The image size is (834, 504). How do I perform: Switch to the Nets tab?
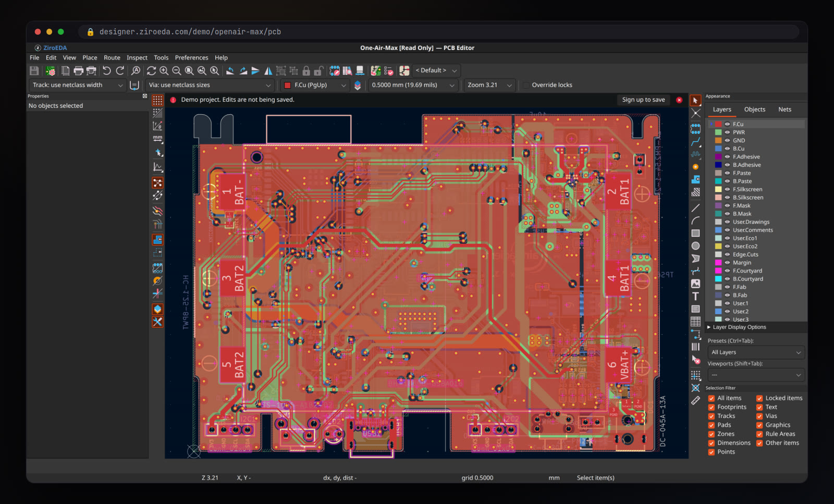784,109
